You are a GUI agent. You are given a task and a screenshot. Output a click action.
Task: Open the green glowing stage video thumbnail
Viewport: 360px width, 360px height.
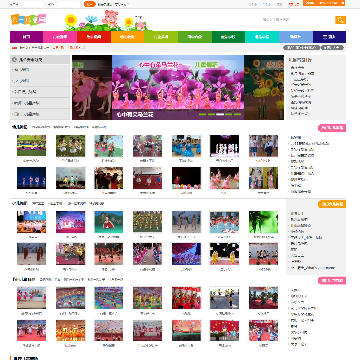[x=263, y=222]
